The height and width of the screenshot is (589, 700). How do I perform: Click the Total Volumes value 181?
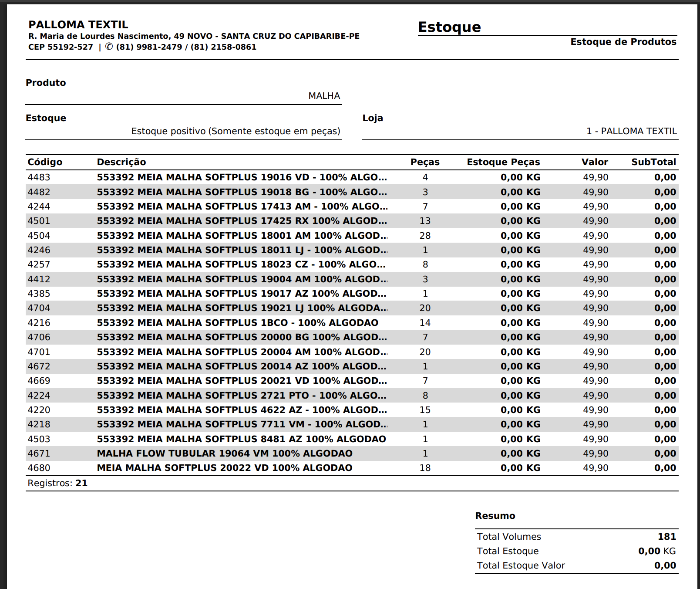[666, 537]
